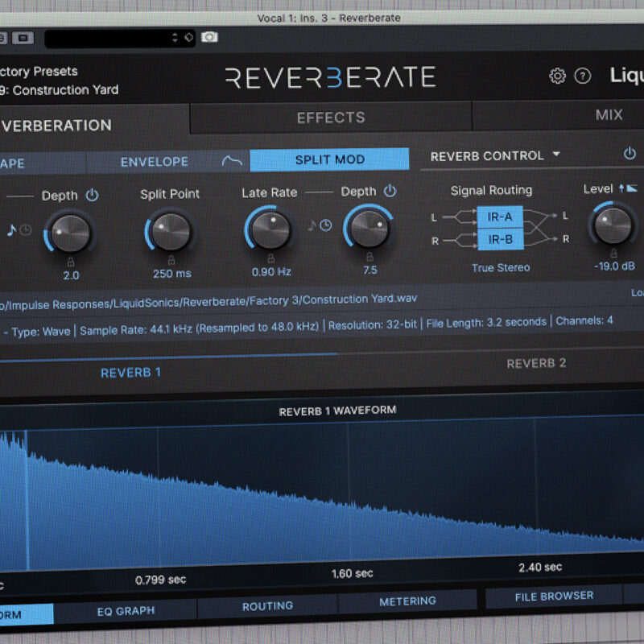Open the EQ GRAPH view
This screenshot has height=644, width=644.
[126, 611]
